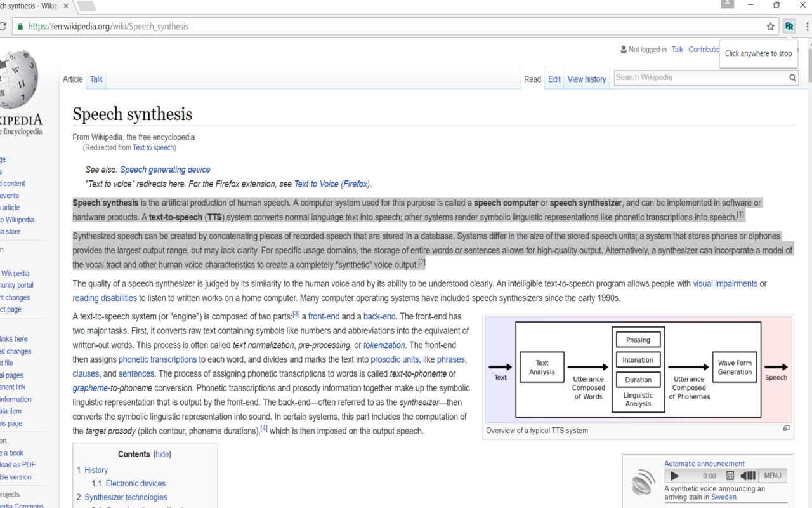Click the 'Click anywhere to stop' popup
The height and width of the screenshot is (508, 812).
[758, 53]
